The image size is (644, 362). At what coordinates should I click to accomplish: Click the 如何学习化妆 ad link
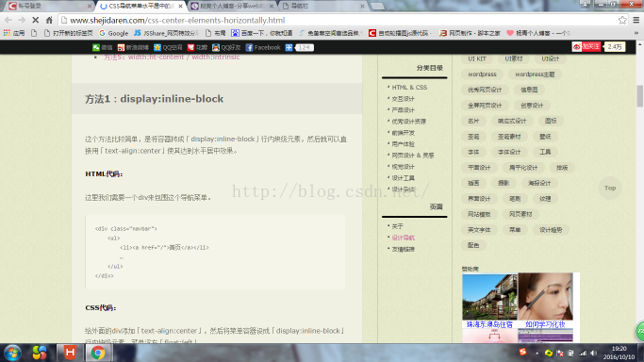click(545, 324)
